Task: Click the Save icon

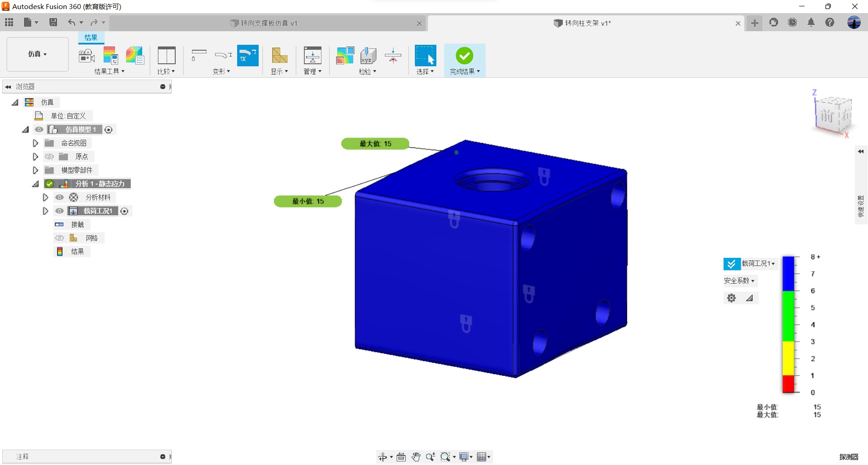Action: coord(53,23)
